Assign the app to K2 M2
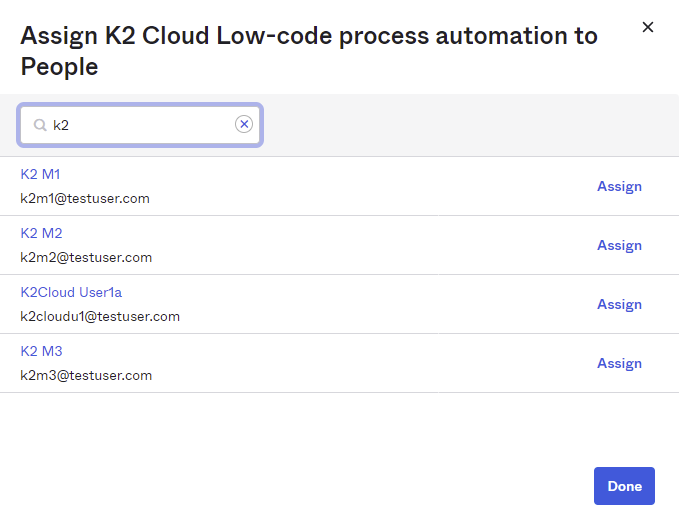 tap(619, 245)
